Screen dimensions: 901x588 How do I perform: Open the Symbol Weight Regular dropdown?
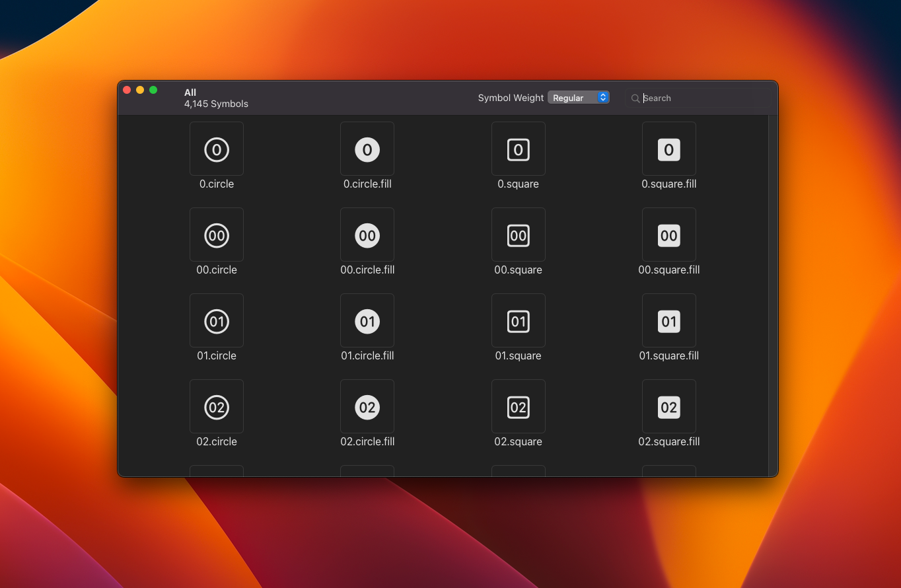(579, 98)
